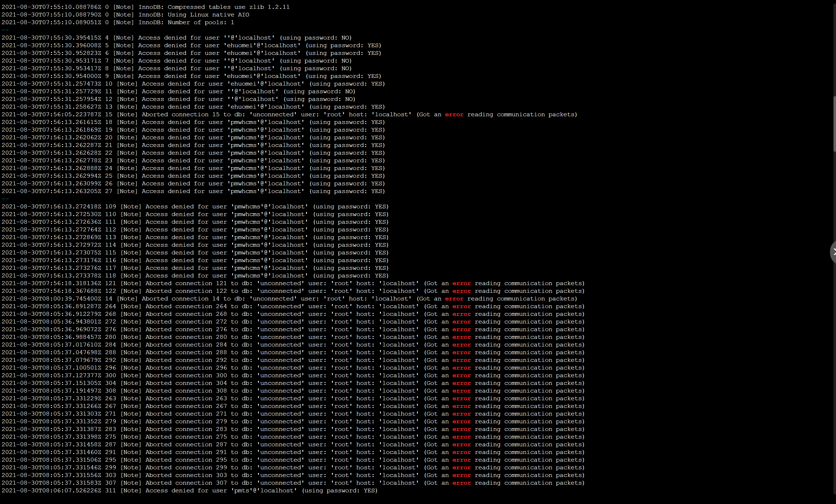Image resolution: width=836 pixels, height=504 pixels.
Task: Click the vertical scrollbar thumb
Action: pyautogui.click(x=835, y=124)
